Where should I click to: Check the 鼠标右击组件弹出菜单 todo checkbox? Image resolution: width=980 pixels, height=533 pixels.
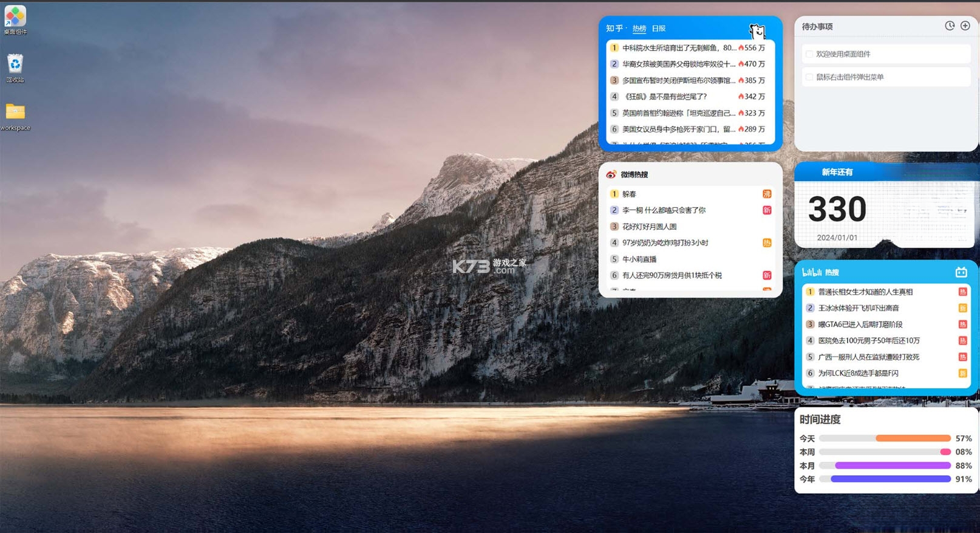click(809, 77)
